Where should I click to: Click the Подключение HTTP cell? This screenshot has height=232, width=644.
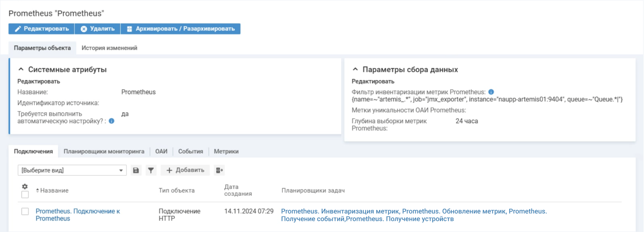(x=180, y=215)
